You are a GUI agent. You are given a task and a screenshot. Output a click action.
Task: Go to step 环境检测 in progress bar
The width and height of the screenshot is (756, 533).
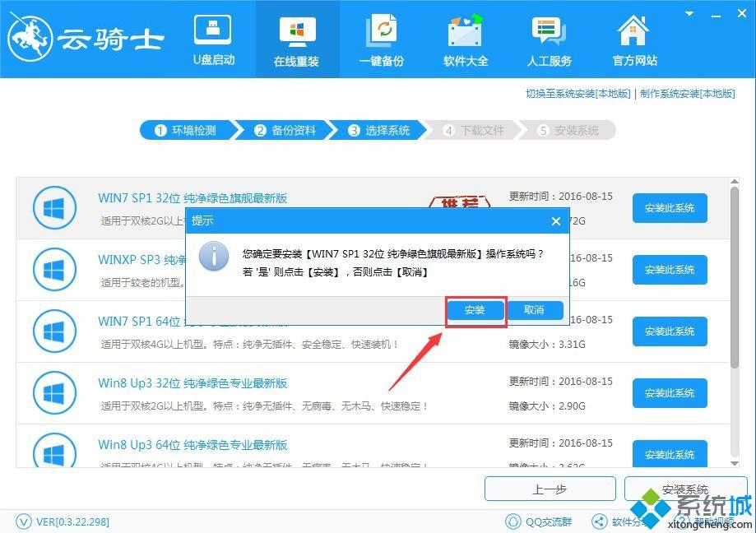coord(186,131)
